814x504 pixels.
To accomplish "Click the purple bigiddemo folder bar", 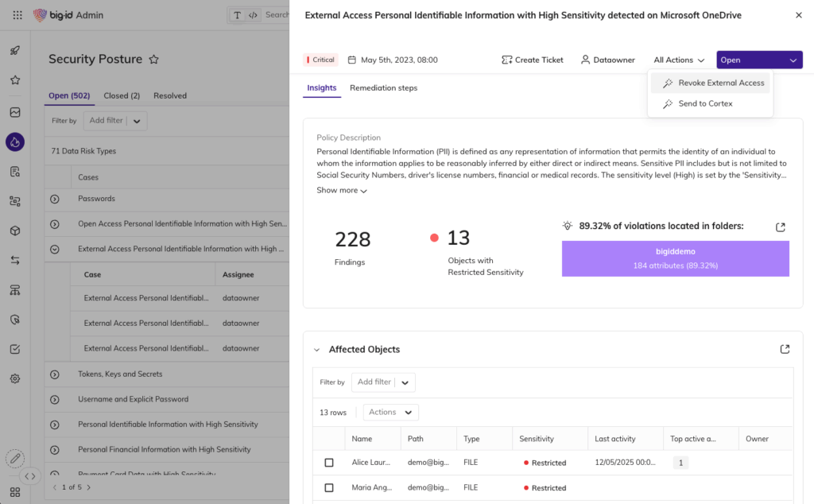I will [675, 258].
